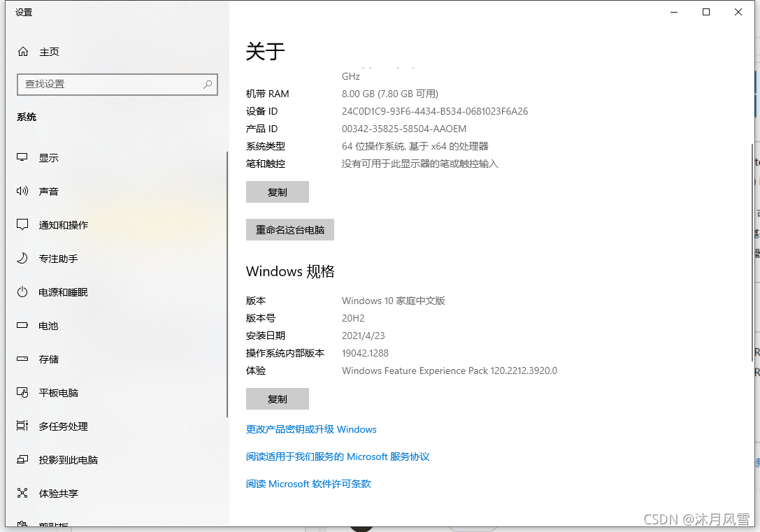Maximize the 设置 window
Viewport: 760px width, 532px height.
(706, 12)
